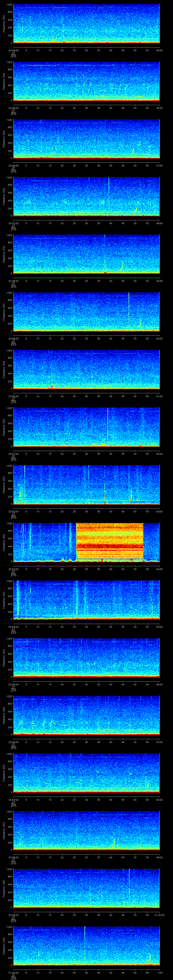Click the 50:00 end time label
This screenshot has width=173, height=980.
[160, 339]
